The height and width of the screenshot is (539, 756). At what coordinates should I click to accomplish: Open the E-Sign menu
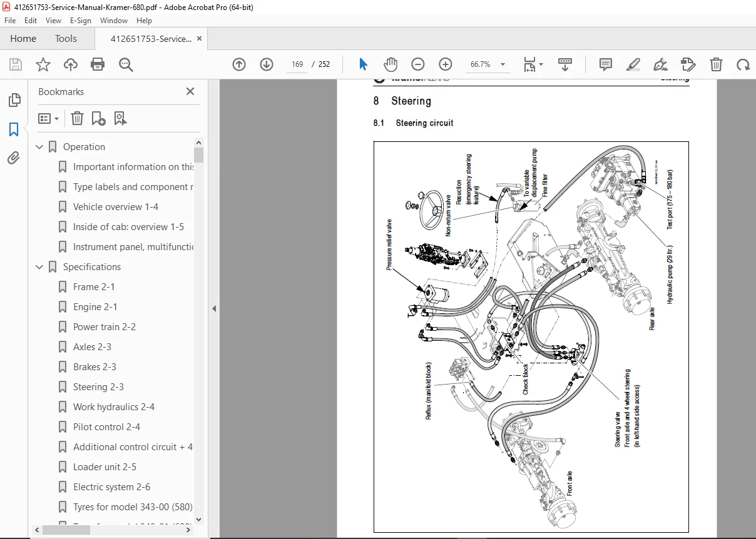pyautogui.click(x=80, y=21)
